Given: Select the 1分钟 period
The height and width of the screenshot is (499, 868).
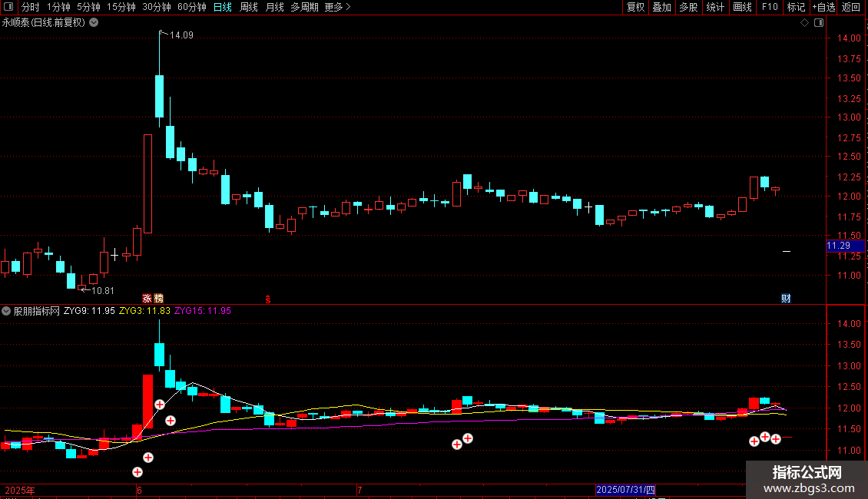Looking at the screenshot, I should point(58,7).
